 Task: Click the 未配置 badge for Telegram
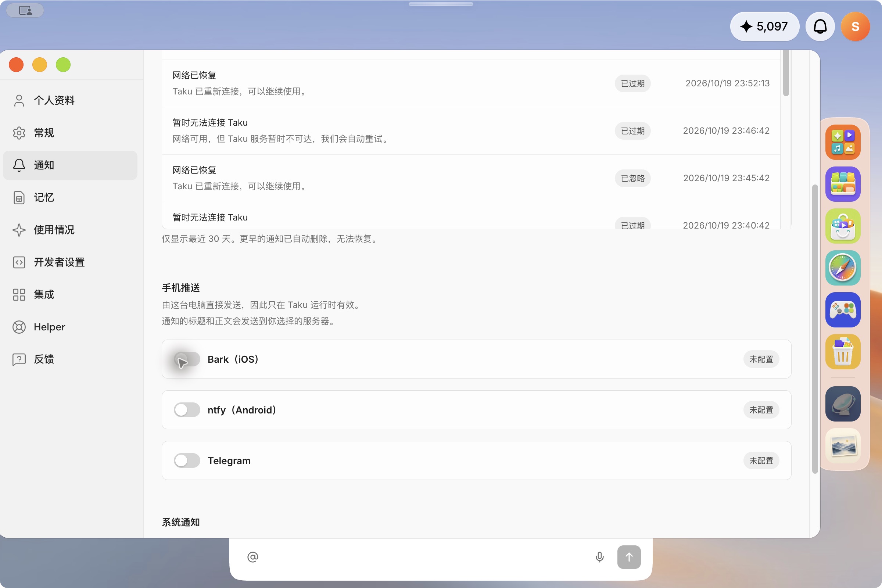[x=761, y=460]
